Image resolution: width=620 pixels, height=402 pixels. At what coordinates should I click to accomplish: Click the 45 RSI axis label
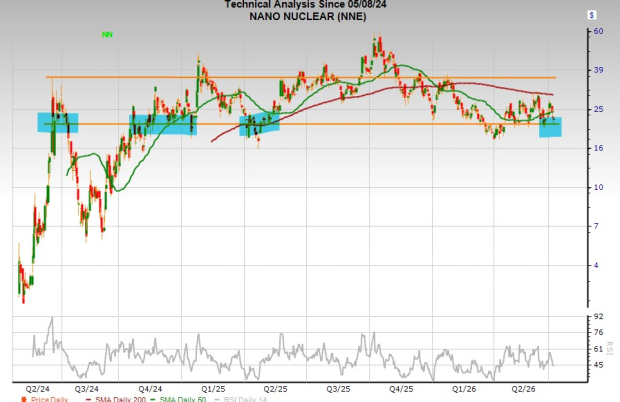(598, 365)
